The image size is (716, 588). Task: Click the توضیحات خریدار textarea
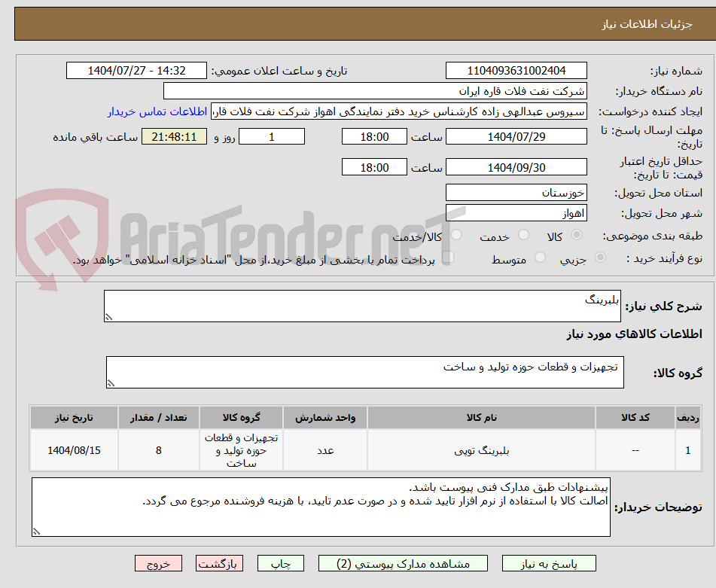click(321, 507)
